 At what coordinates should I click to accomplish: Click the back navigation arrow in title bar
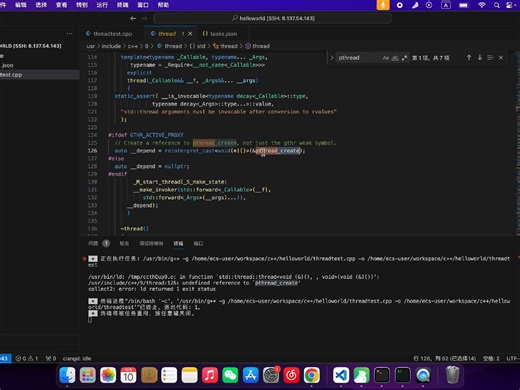click(133, 18)
